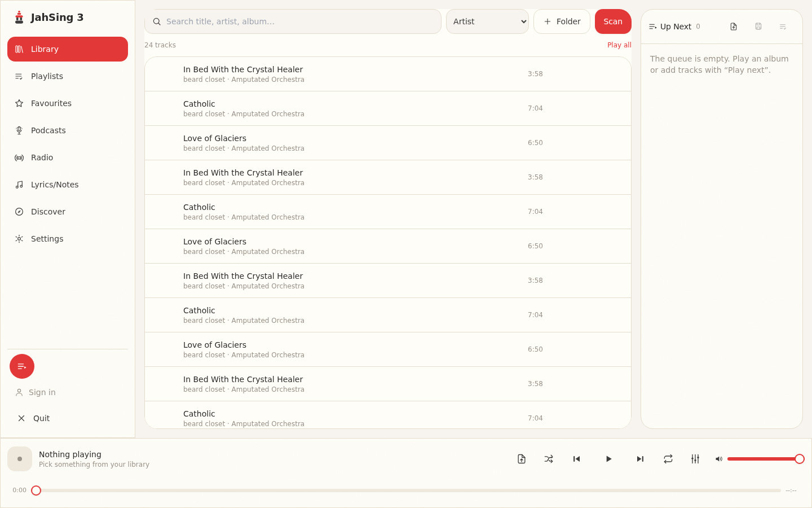
Task: Skip to the next track
Action: pos(640,459)
